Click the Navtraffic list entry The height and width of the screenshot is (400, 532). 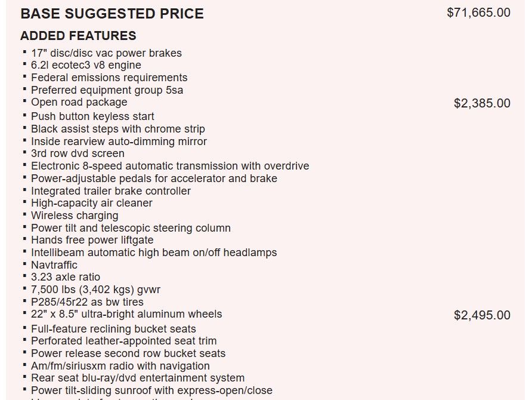54,265
